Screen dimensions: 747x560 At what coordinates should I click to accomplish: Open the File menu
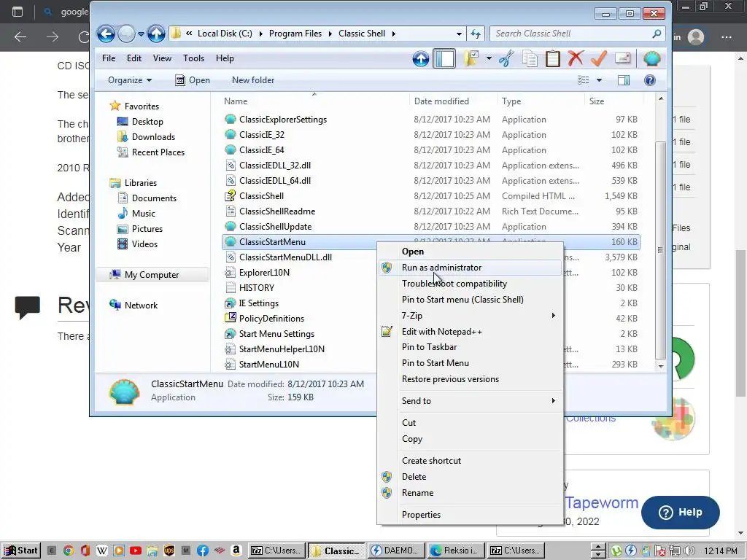click(x=109, y=58)
